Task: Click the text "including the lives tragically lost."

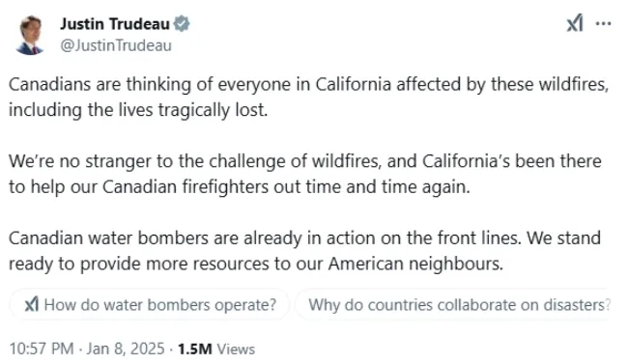Action: [x=138, y=110]
